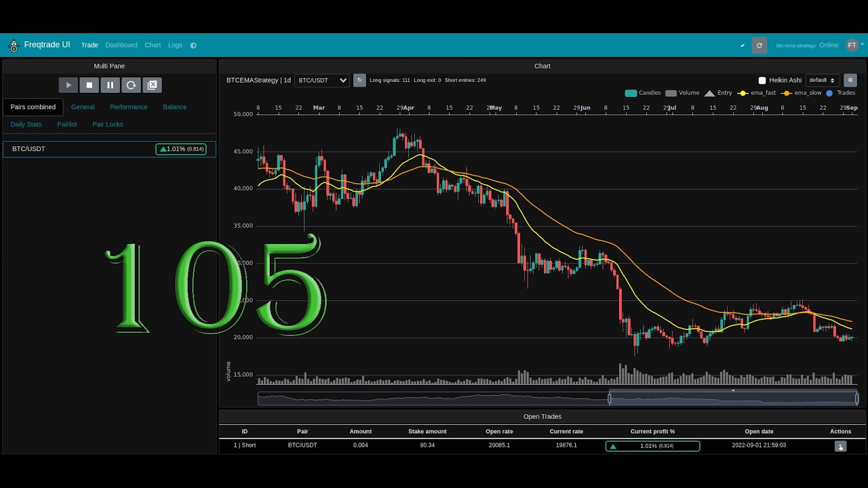
Task: Toggle Entry markers in the legend
Action: [718, 93]
